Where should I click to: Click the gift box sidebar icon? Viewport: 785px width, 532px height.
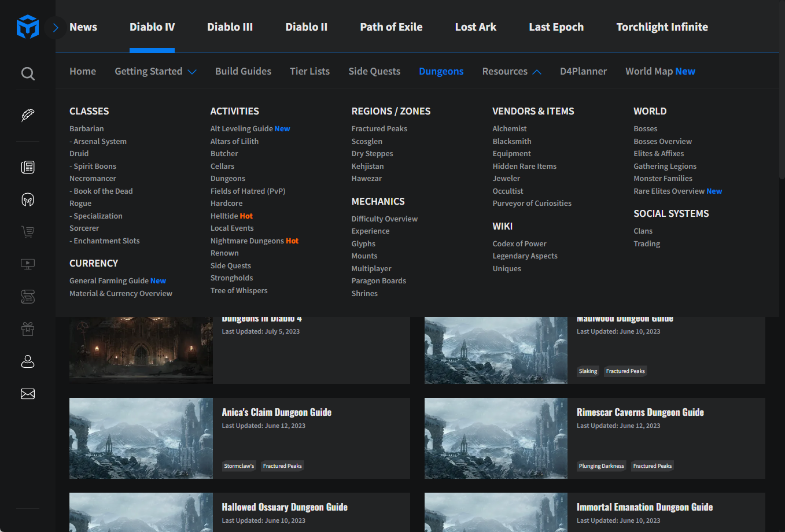click(28, 329)
